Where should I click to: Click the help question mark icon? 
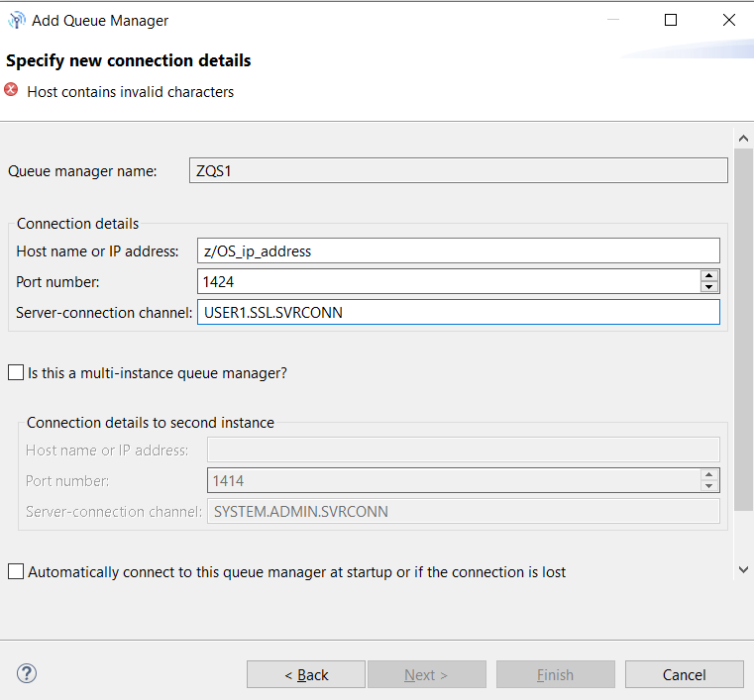click(27, 673)
